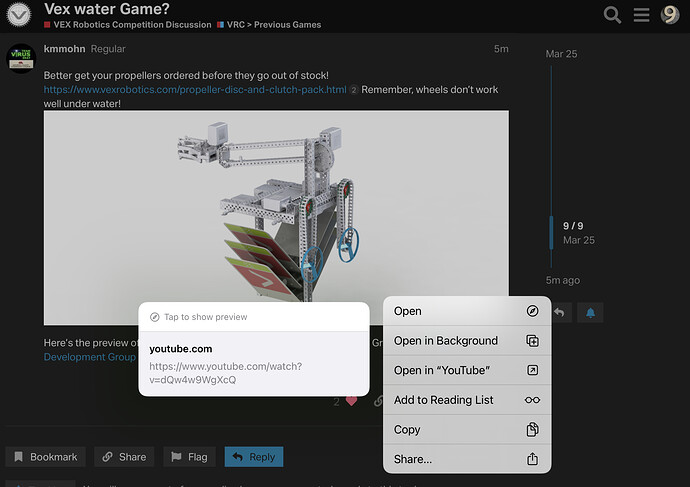Click the 9 / 9 post counter

pyautogui.click(x=573, y=226)
